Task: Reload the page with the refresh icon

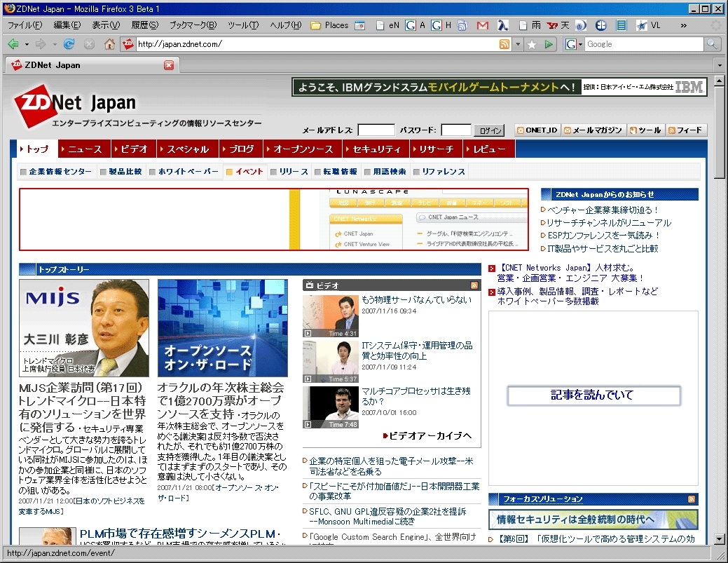Action: (x=69, y=44)
